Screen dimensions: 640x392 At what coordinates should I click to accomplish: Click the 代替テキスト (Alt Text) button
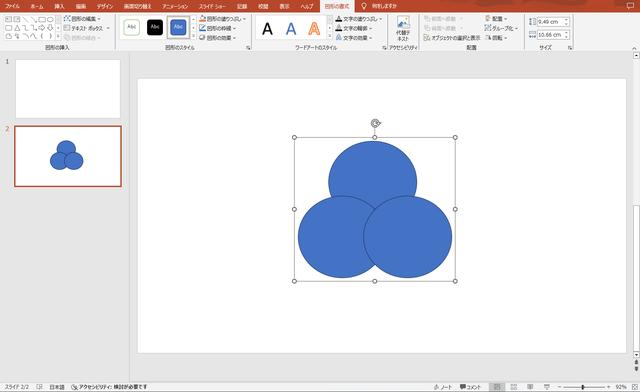(403, 28)
